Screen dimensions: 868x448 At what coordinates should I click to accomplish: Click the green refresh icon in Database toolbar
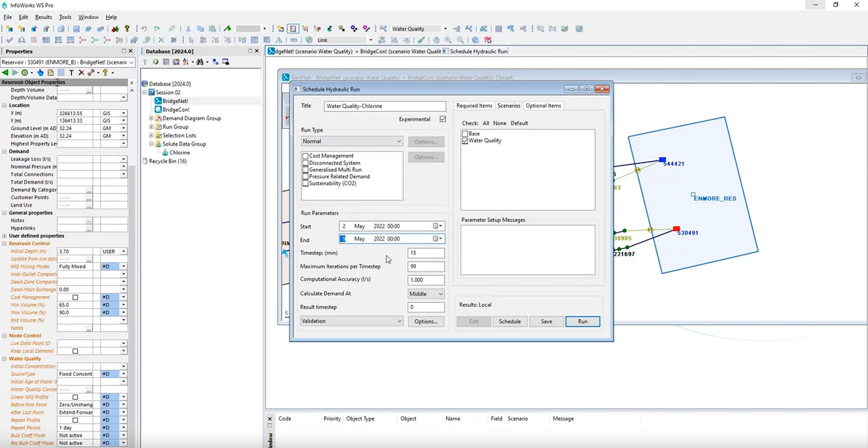pyautogui.click(x=156, y=62)
